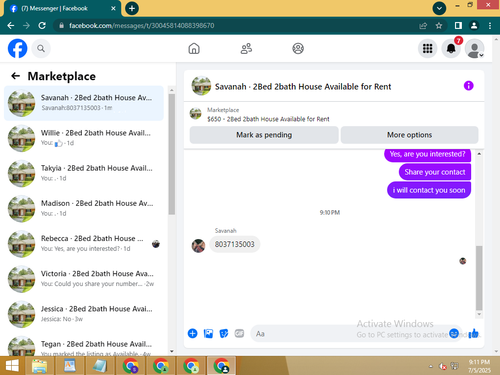Open the $650 2Bed 2bath listing link
Image resolution: width=500 pixels, height=375 pixels.
coord(268,119)
